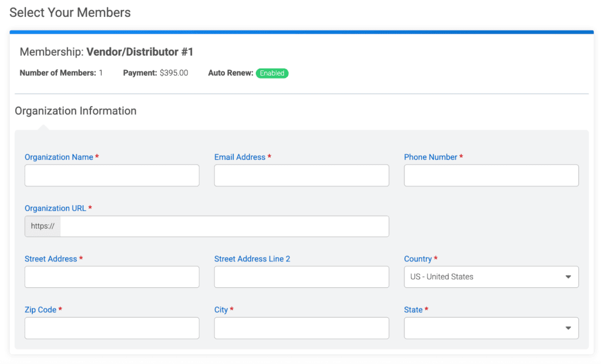The width and height of the screenshot is (601, 364).
Task: Click the Email Address label text
Action: point(239,157)
